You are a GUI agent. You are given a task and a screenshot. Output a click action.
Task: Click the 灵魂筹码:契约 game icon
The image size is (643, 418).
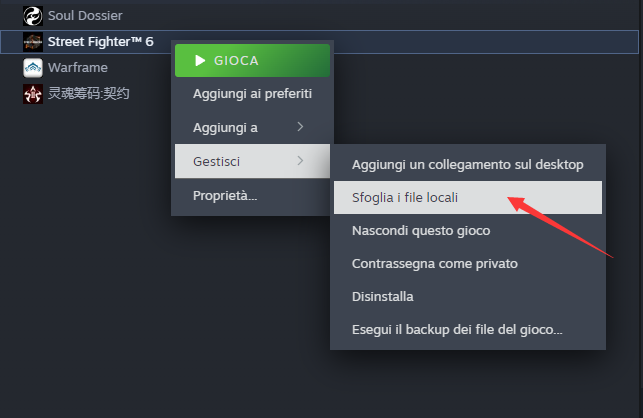pos(33,94)
